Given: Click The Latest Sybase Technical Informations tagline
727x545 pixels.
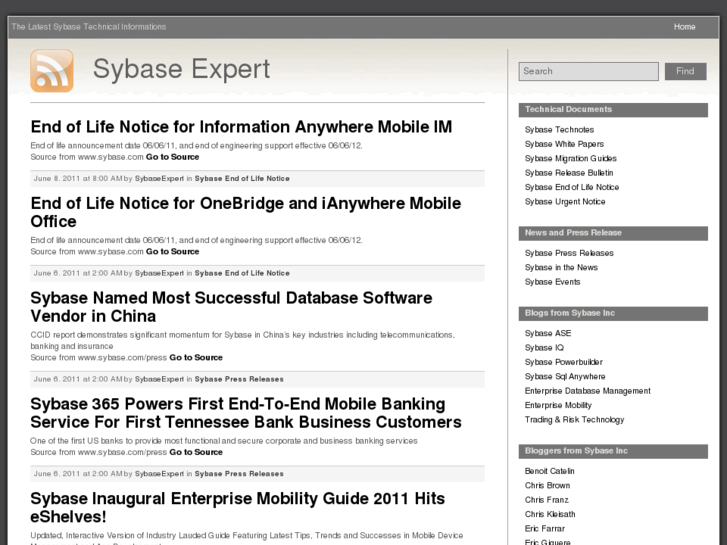Looking at the screenshot, I should tap(89, 27).
